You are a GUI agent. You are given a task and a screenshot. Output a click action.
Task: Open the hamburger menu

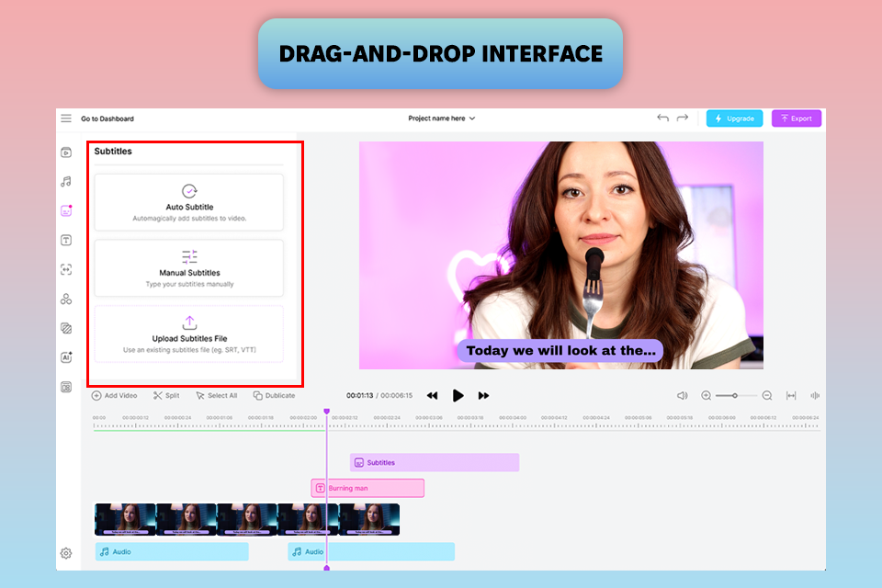click(x=66, y=119)
